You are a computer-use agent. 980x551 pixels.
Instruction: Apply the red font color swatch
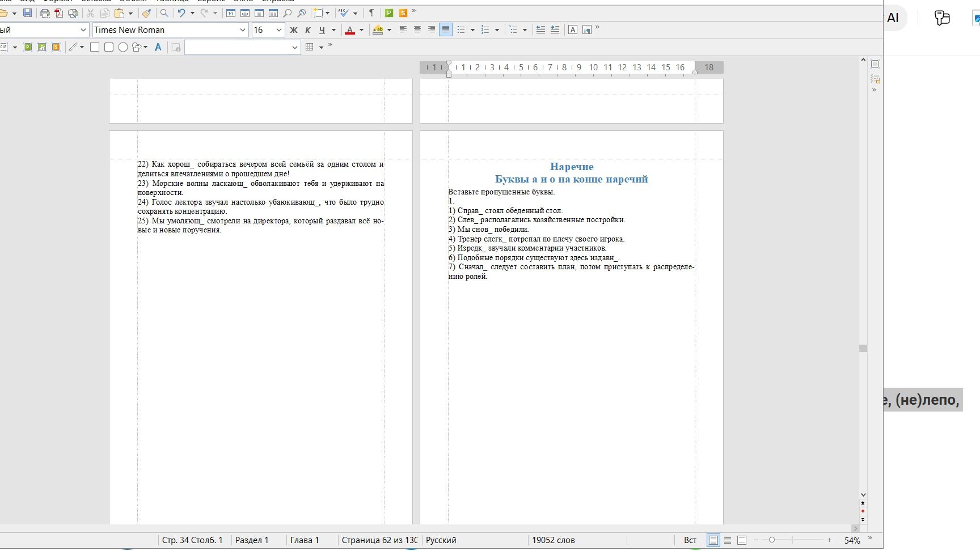click(x=350, y=30)
